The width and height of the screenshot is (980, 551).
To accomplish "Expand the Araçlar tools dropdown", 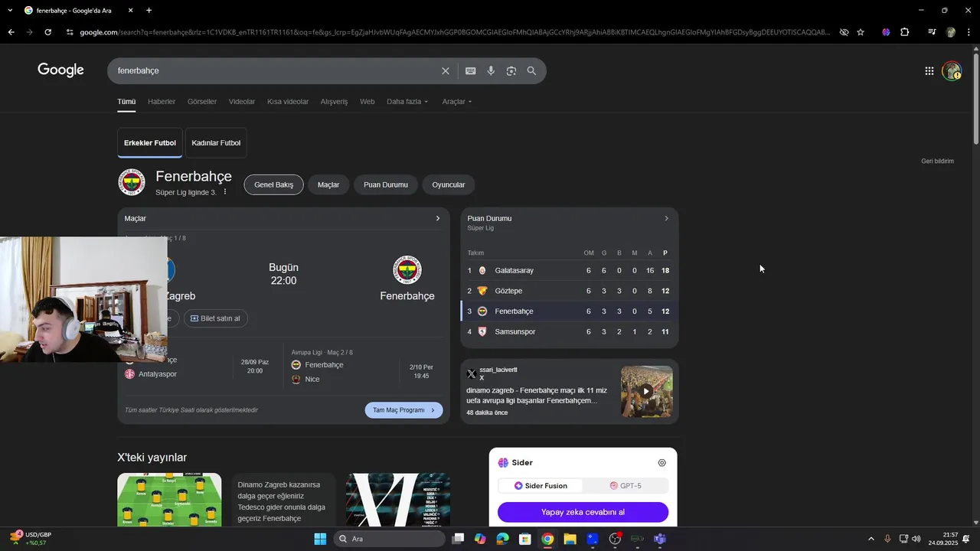I will 457,102.
